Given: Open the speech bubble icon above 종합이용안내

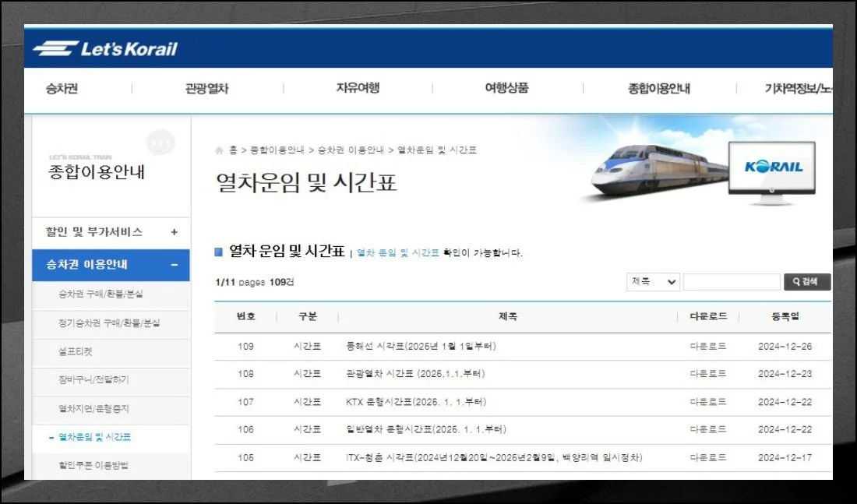Looking at the screenshot, I should [x=160, y=143].
